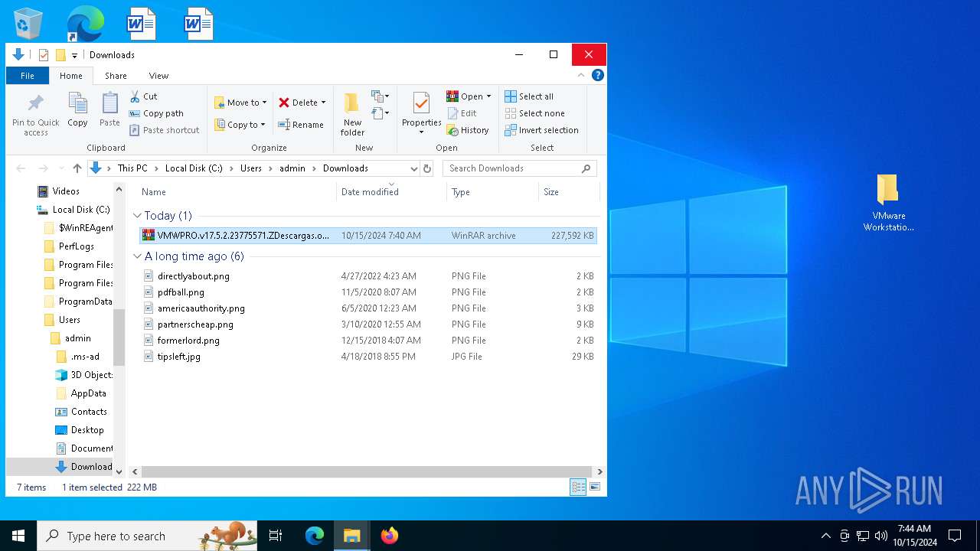Select americaauthority.png file

(x=368, y=308)
